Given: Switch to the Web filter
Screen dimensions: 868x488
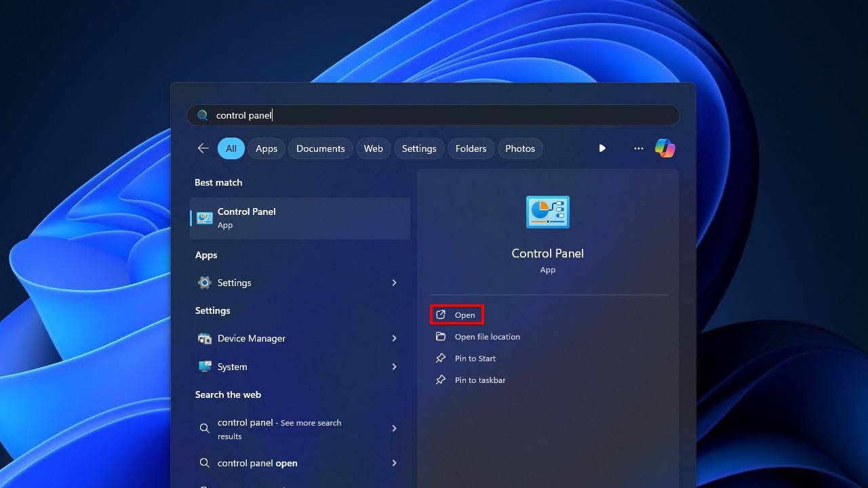Looking at the screenshot, I should (x=374, y=148).
